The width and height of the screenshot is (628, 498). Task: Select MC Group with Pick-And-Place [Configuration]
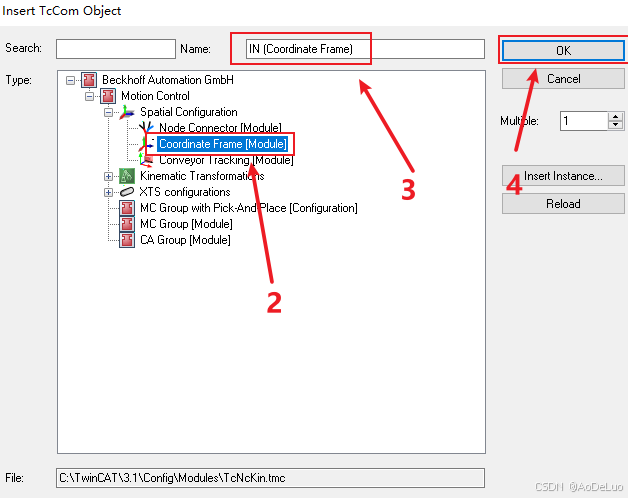(x=249, y=208)
